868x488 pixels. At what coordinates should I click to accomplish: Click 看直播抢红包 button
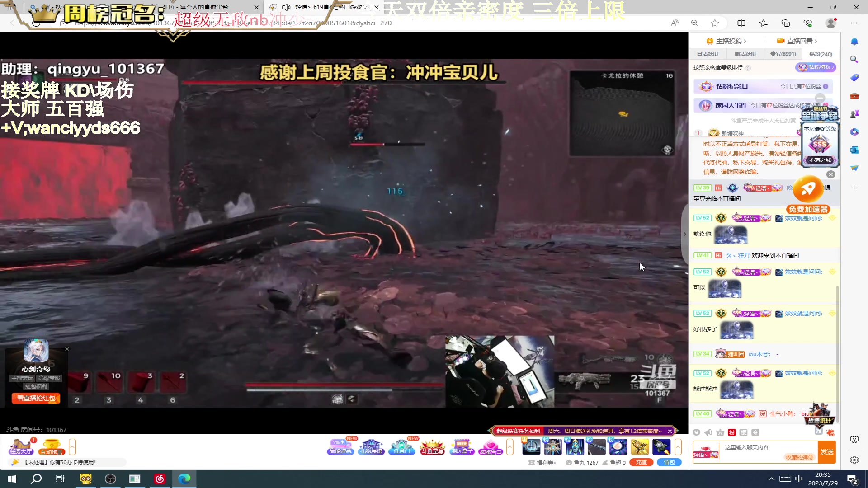pos(36,398)
